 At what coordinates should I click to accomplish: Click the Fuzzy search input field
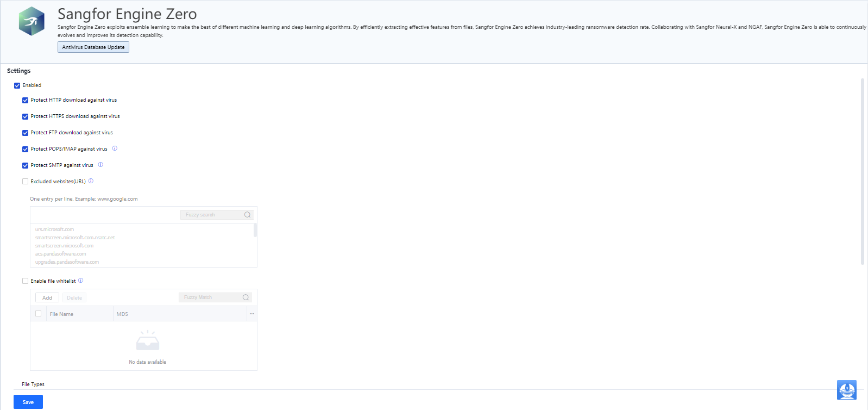(212, 215)
